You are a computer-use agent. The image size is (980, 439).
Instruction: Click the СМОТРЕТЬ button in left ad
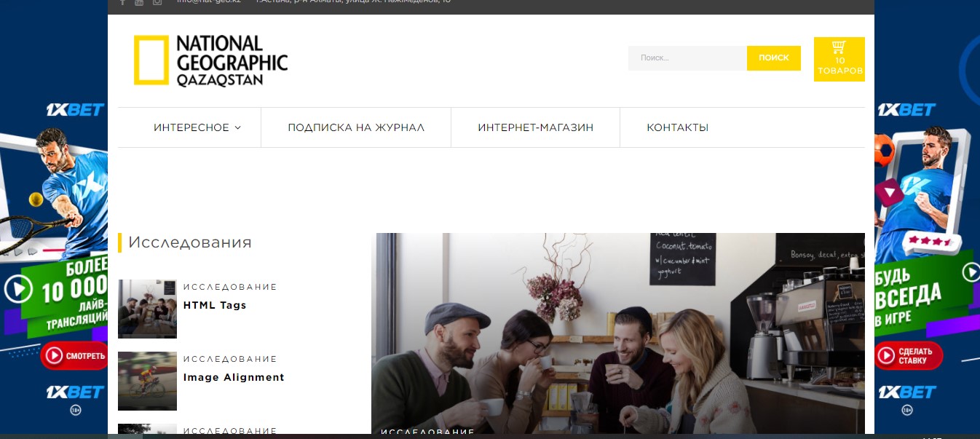[x=74, y=355]
